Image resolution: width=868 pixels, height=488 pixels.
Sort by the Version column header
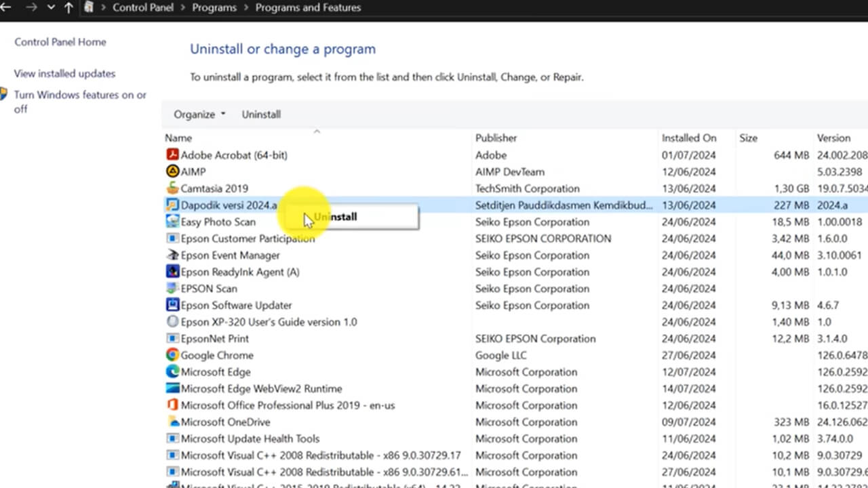833,138
